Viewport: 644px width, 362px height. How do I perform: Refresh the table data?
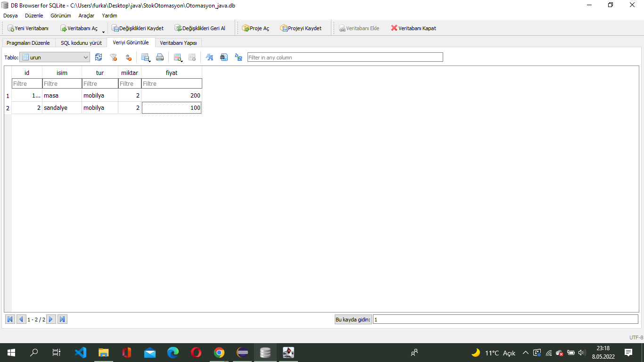99,57
